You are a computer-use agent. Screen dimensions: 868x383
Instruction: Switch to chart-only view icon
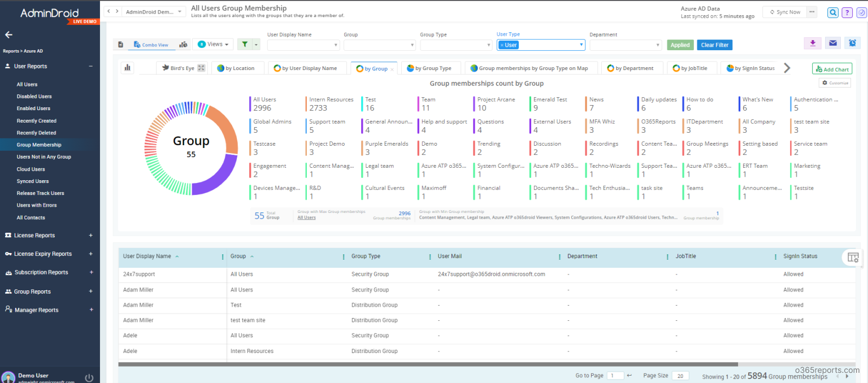pos(183,45)
